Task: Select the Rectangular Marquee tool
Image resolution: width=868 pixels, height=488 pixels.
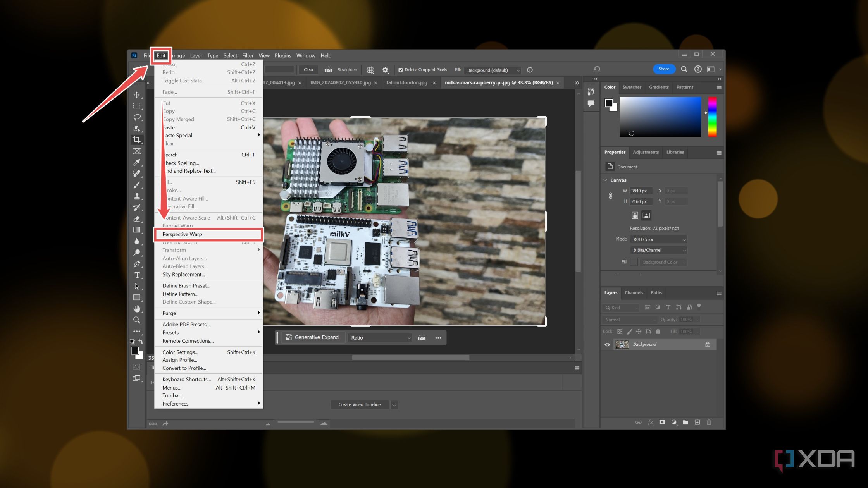Action: tap(137, 106)
